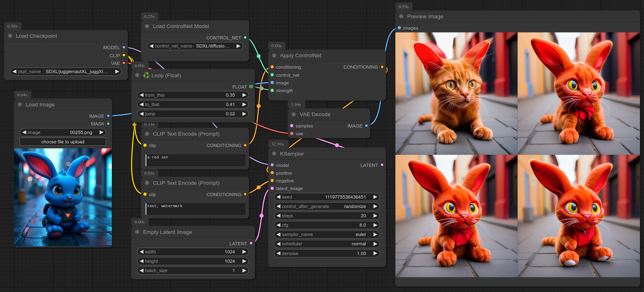Click the FLOAT output grid icon
The image size is (644, 292).
pos(251,87)
